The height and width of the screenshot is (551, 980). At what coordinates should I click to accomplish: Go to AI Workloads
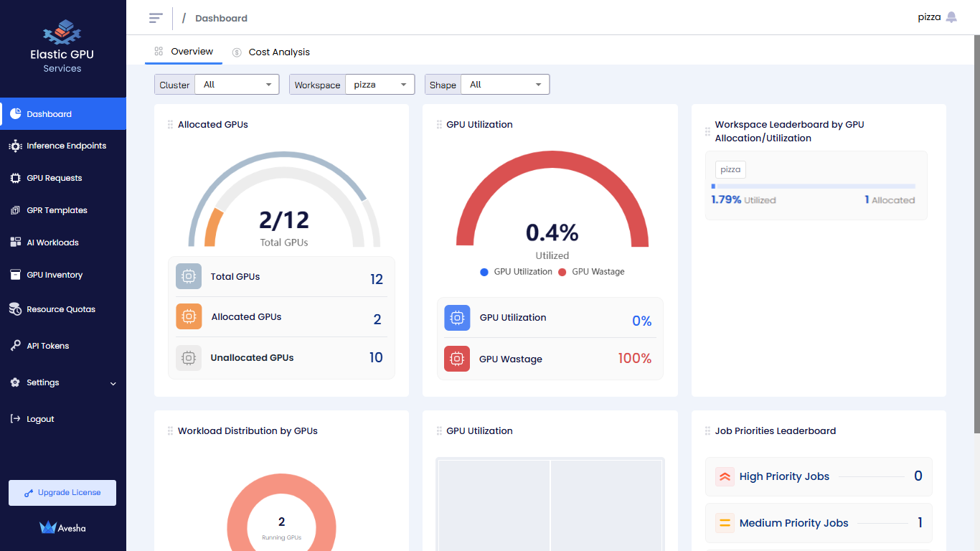63,242
